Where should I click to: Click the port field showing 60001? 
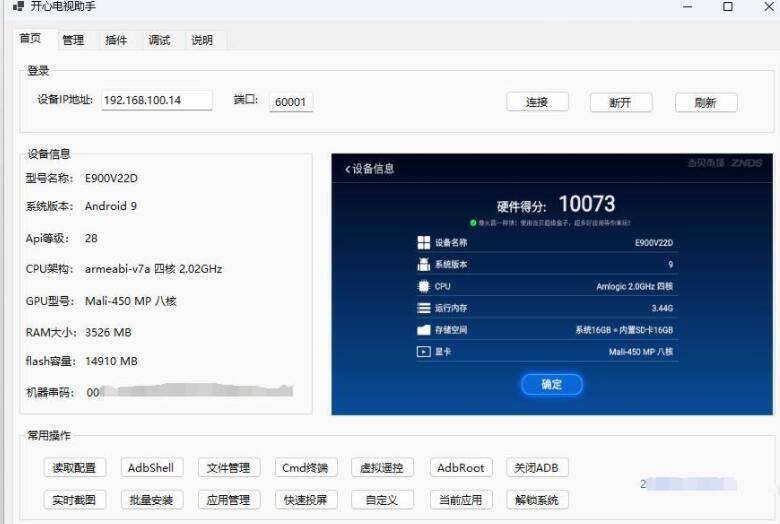(291, 102)
